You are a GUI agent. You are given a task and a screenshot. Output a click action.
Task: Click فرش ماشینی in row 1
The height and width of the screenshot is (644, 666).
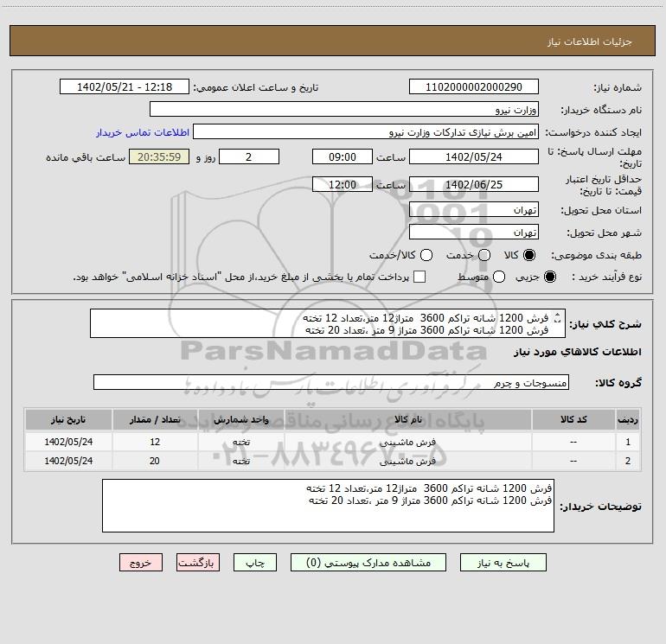pos(407,442)
